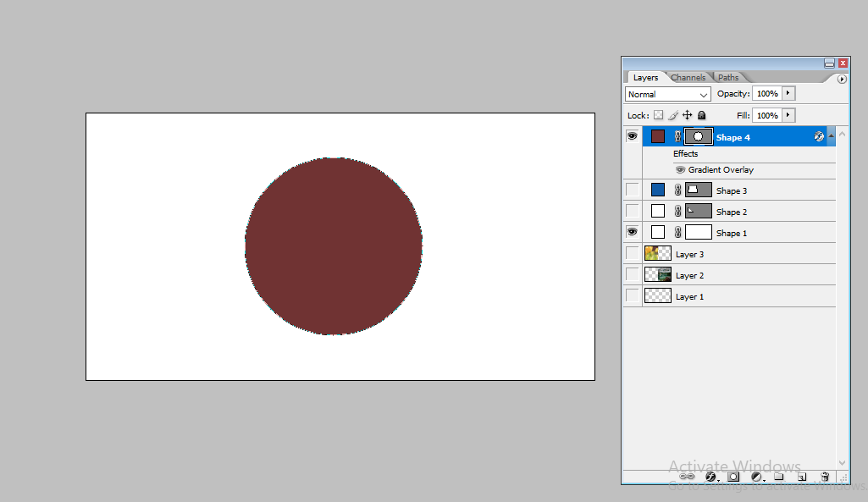This screenshot has height=502, width=868.
Task: Click the Layer 3 image thumbnail
Action: 658,253
